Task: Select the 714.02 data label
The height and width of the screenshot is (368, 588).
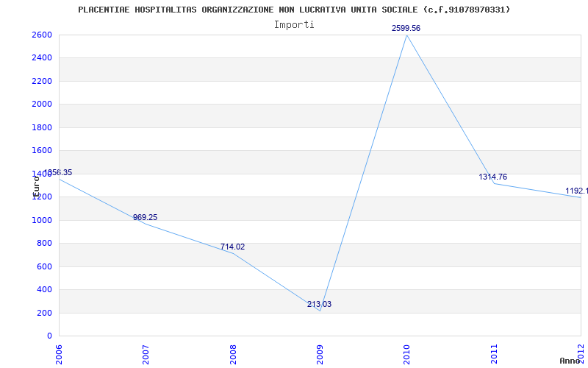Action: pos(232,247)
